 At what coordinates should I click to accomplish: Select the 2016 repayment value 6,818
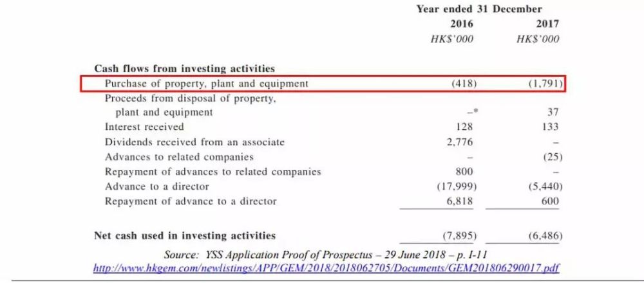(x=459, y=201)
